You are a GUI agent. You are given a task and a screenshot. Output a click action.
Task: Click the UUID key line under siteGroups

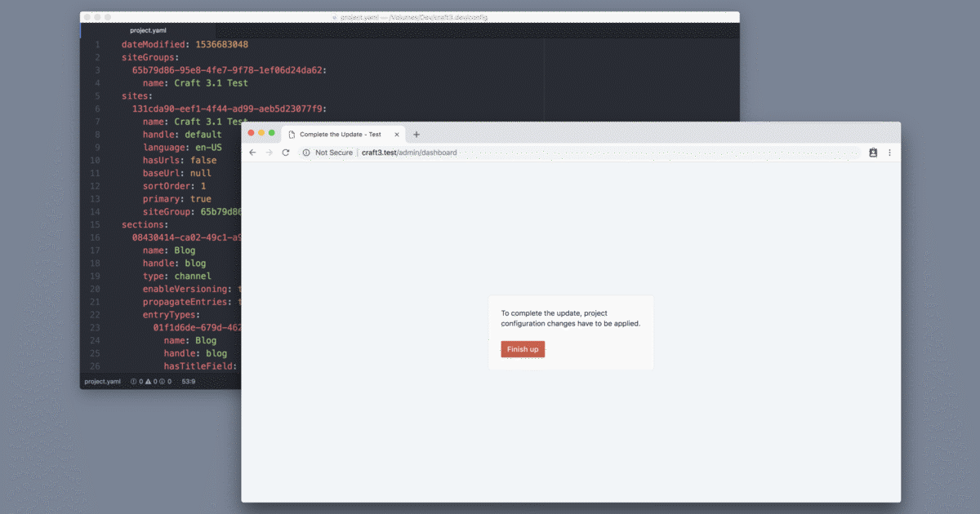click(x=229, y=70)
